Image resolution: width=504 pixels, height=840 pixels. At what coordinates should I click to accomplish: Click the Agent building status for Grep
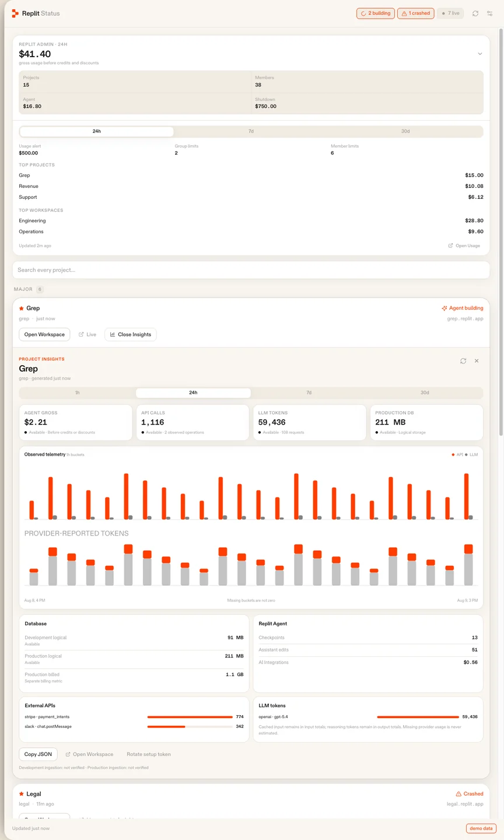[x=463, y=308]
